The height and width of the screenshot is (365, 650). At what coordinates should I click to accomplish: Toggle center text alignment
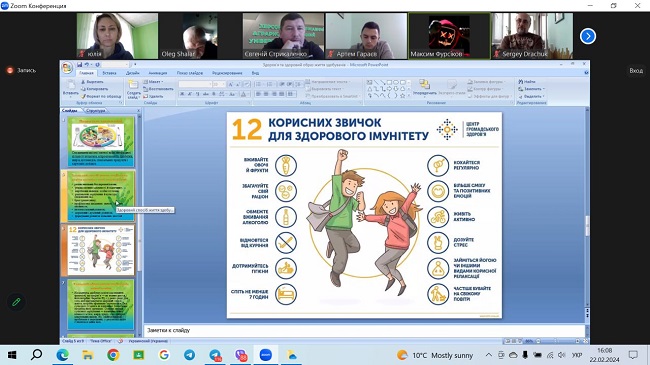tap(266, 94)
